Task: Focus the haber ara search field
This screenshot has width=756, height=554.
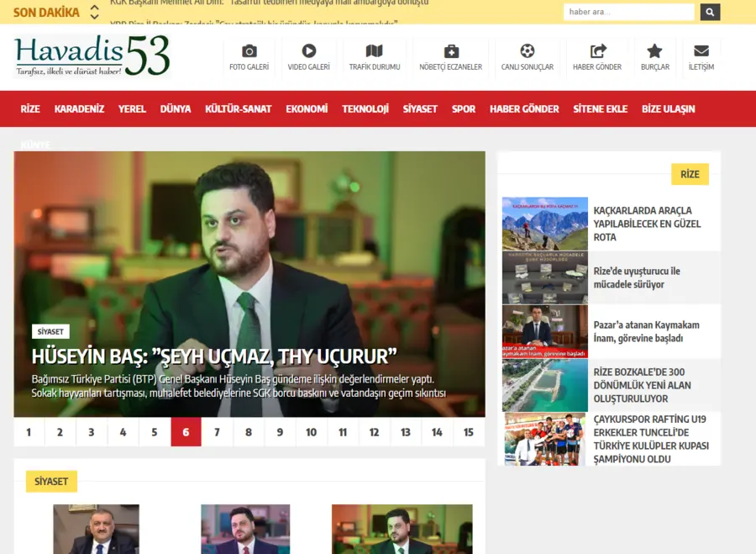Action: click(x=628, y=12)
